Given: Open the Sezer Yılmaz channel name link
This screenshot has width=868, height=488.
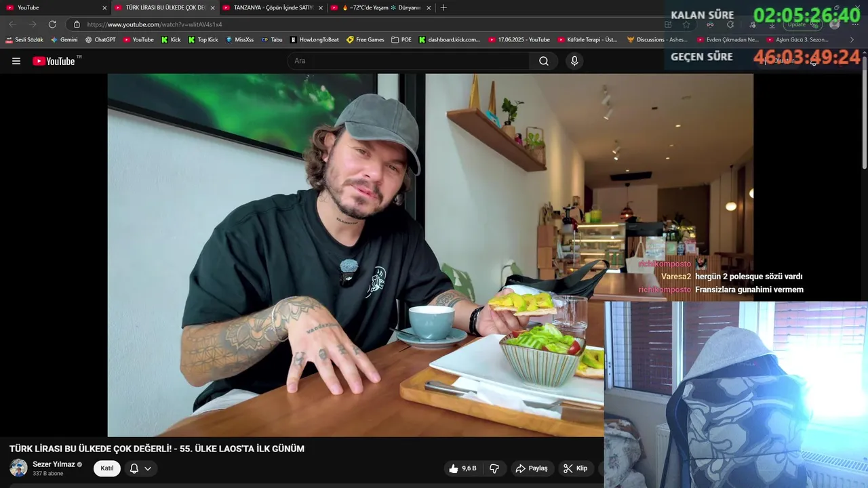Looking at the screenshot, I should (x=54, y=464).
